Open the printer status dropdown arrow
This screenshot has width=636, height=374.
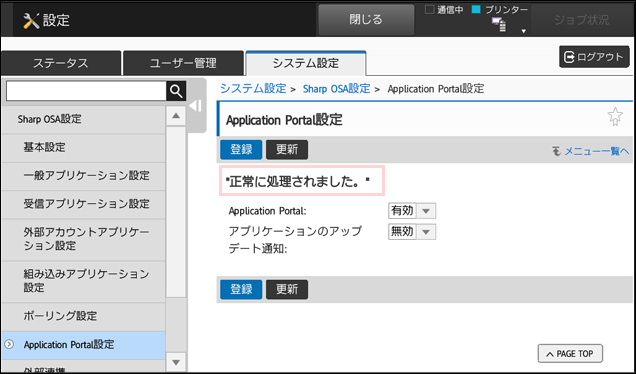coord(524,31)
